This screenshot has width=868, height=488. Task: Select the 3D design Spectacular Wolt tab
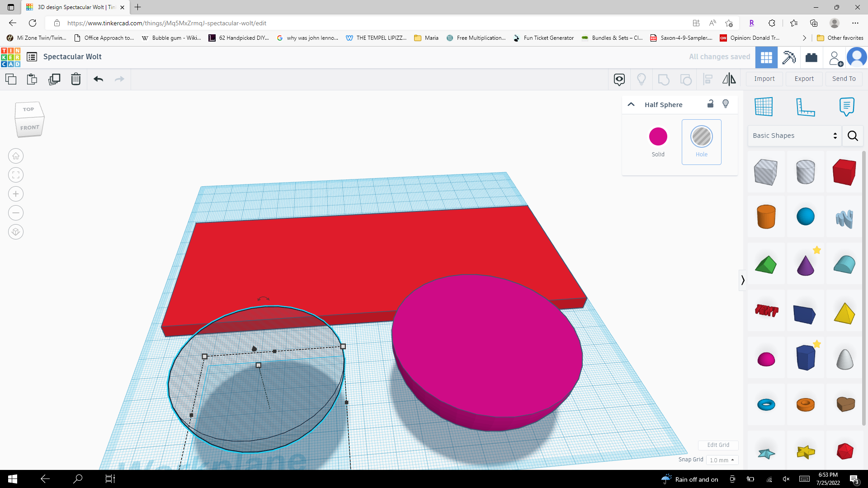75,7
